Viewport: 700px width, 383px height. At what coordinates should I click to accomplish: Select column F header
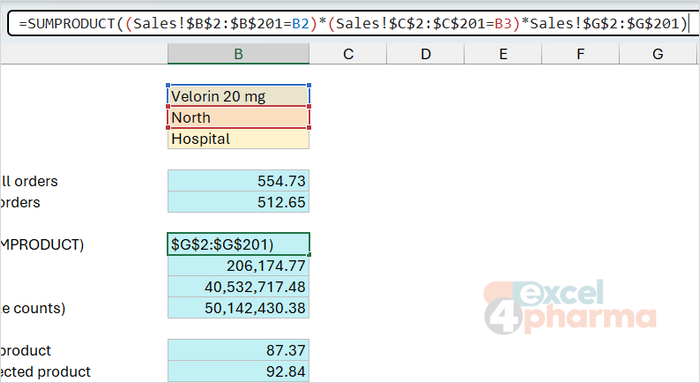(580, 54)
